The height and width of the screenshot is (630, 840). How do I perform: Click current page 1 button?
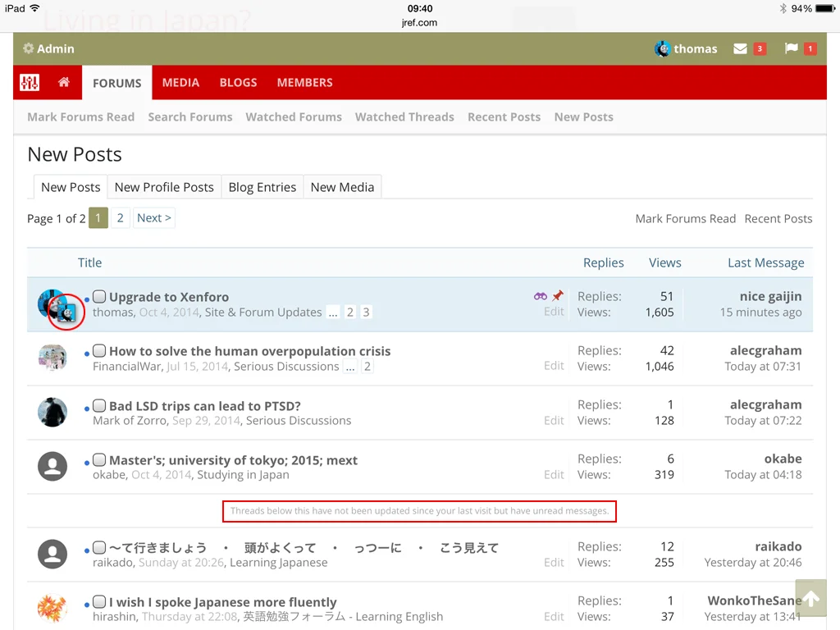[98, 217]
